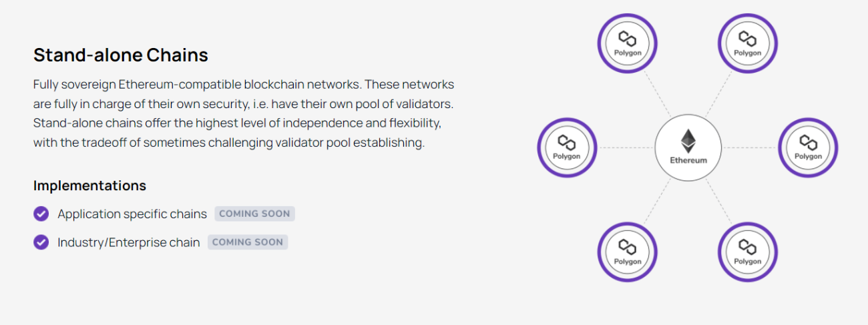Click the paragraph describing sovereign Ethereum-compatible networks

point(244,114)
